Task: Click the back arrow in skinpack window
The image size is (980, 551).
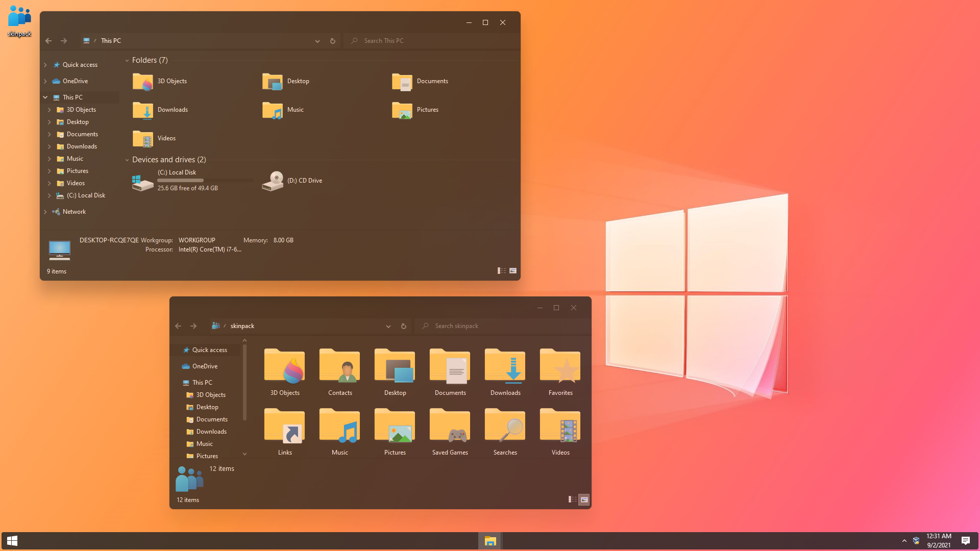Action: pos(178,326)
